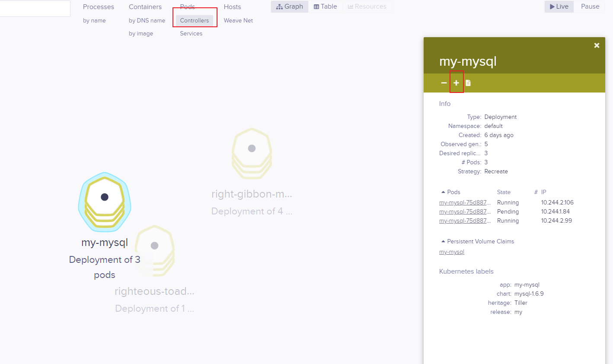Click the 'Kubernetes labels' heading

(x=466, y=271)
